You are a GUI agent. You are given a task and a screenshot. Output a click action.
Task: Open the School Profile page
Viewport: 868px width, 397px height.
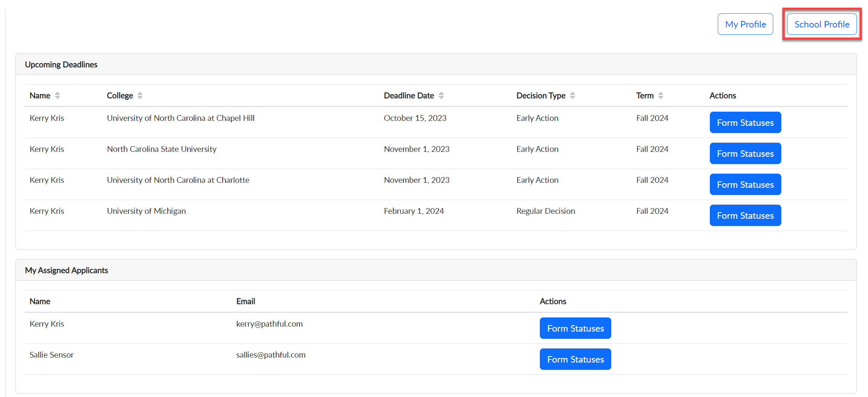pos(821,24)
